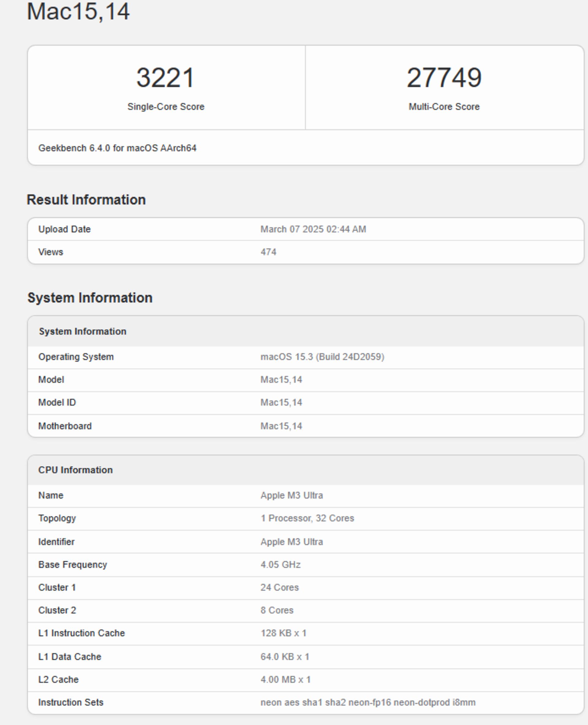
Task: Click the Mac15,14 page title
Action: (x=78, y=12)
